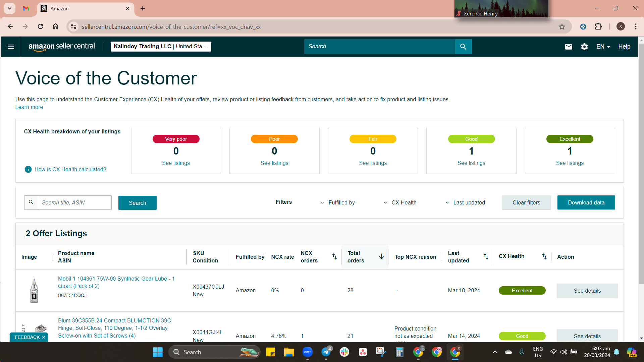Show hidden system tray icons

[495, 352]
